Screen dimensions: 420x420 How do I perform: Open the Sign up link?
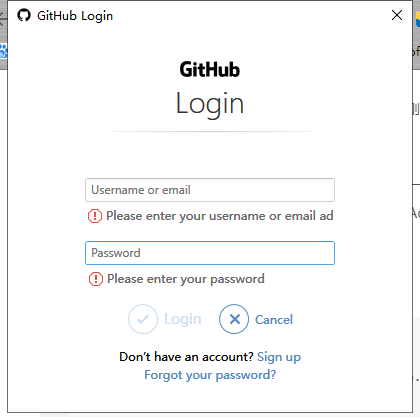tap(279, 357)
